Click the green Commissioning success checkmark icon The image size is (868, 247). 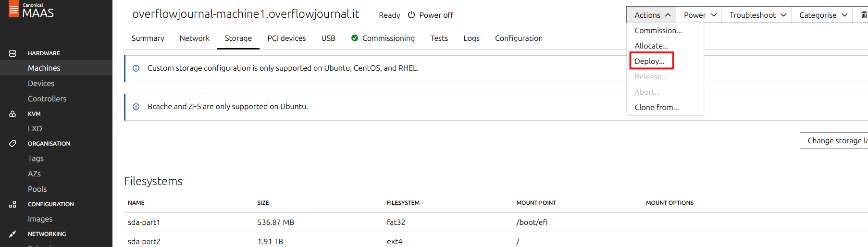pyautogui.click(x=355, y=38)
